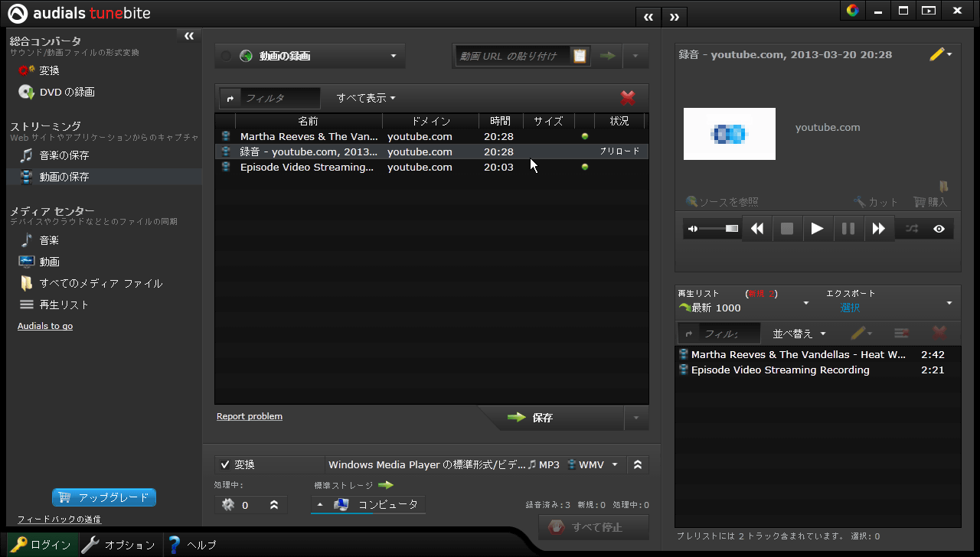Play the selected recording

pyautogui.click(x=818, y=229)
